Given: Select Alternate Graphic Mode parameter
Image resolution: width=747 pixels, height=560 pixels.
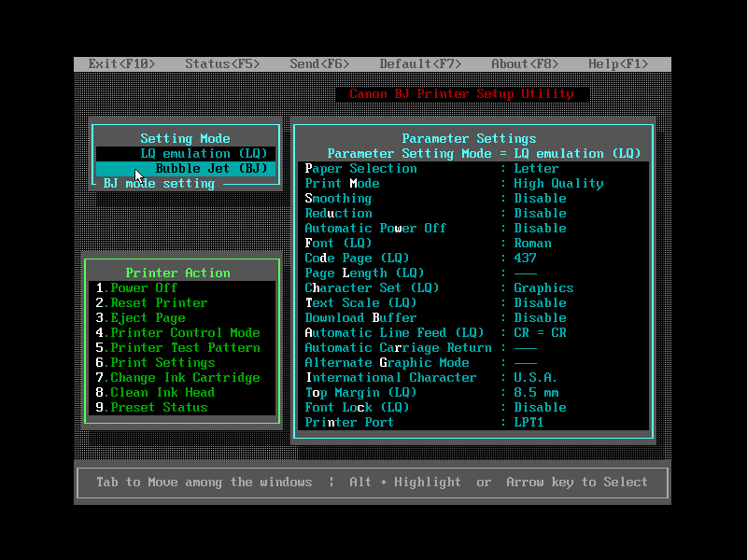Looking at the screenshot, I should point(473,362).
